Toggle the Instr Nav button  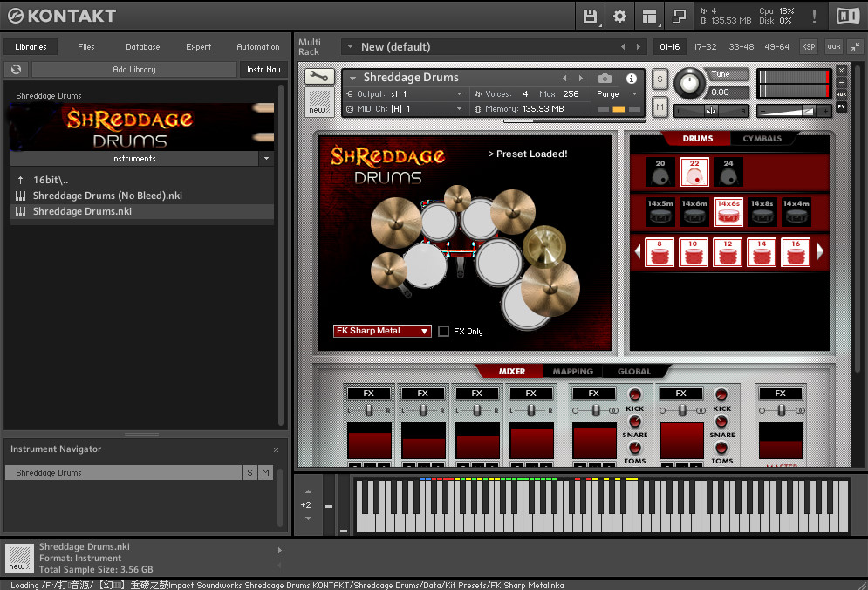263,69
